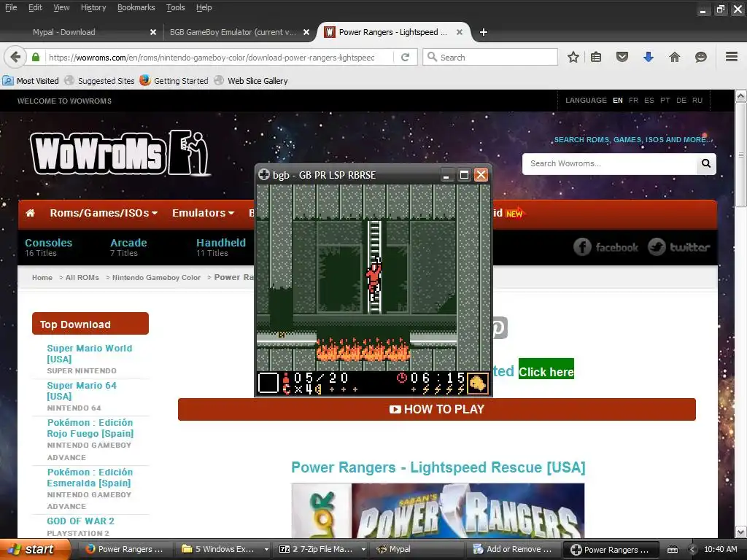Switch site language to FR

click(x=633, y=101)
